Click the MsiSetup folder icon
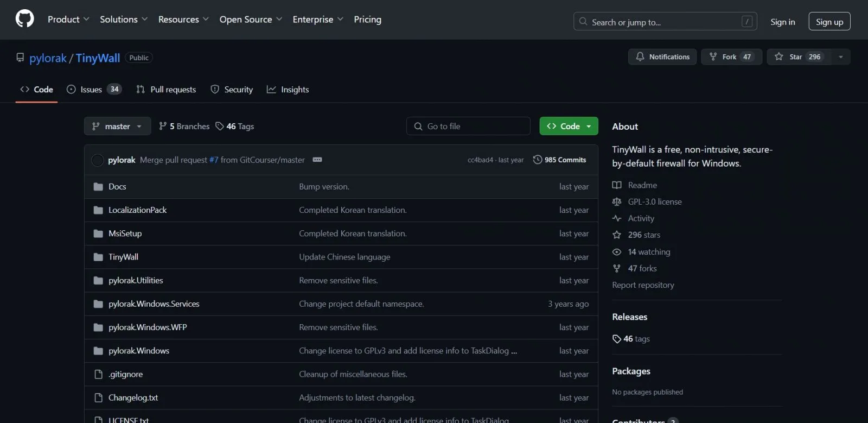Viewport: 868px width, 423px height. pyautogui.click(x=98, y=233)
